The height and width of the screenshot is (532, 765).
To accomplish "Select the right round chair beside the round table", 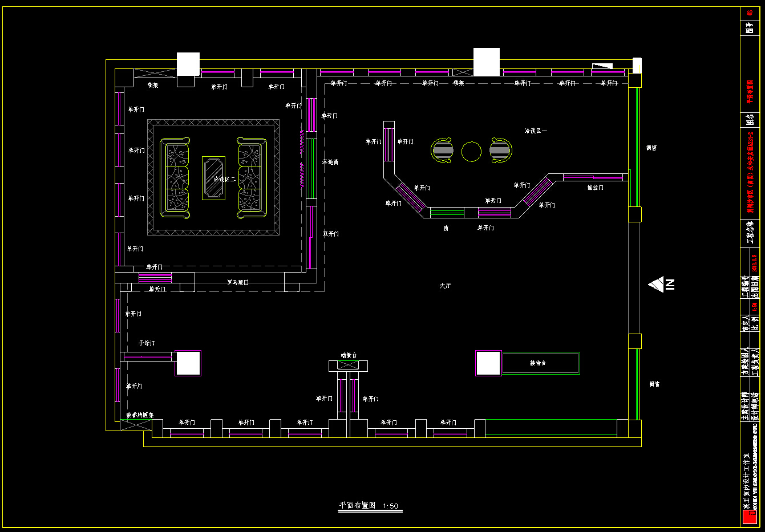I will click(x=500, y=151).
